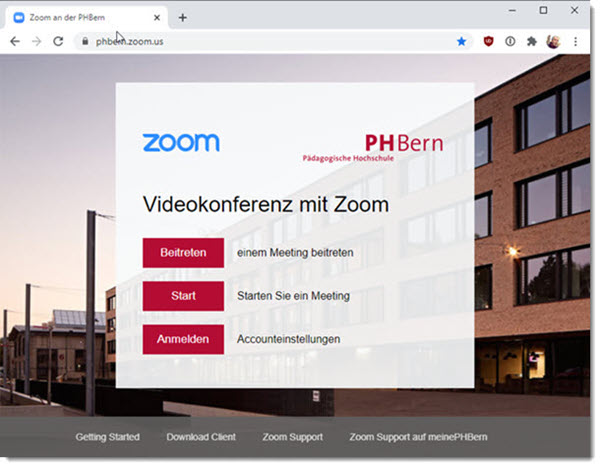Click the browser back arrow
The width and height of the screenshot is (600, 467).
15,41
